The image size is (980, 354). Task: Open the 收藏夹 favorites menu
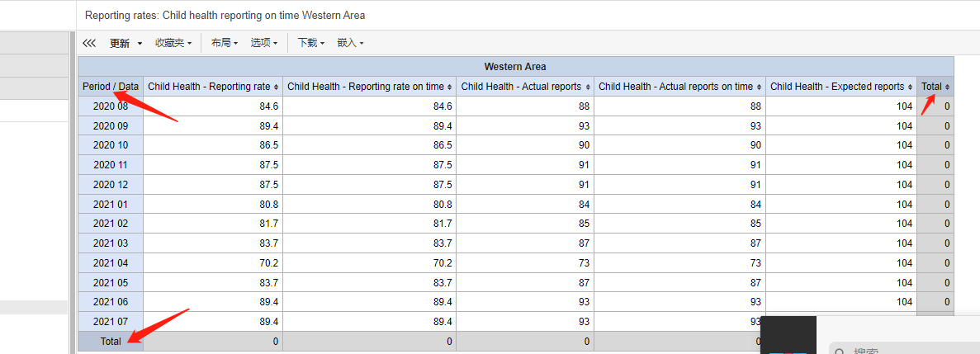click(173, 43)
